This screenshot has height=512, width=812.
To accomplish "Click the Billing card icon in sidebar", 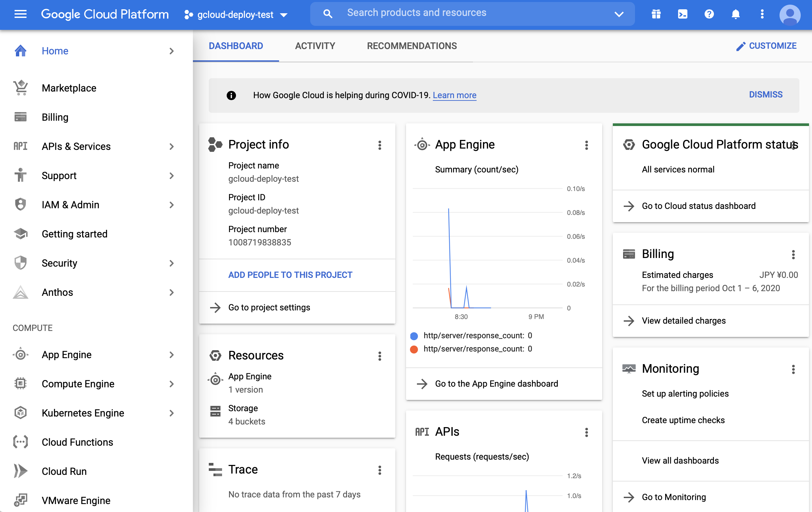I will pyautogui.click(x=21, y=117).
